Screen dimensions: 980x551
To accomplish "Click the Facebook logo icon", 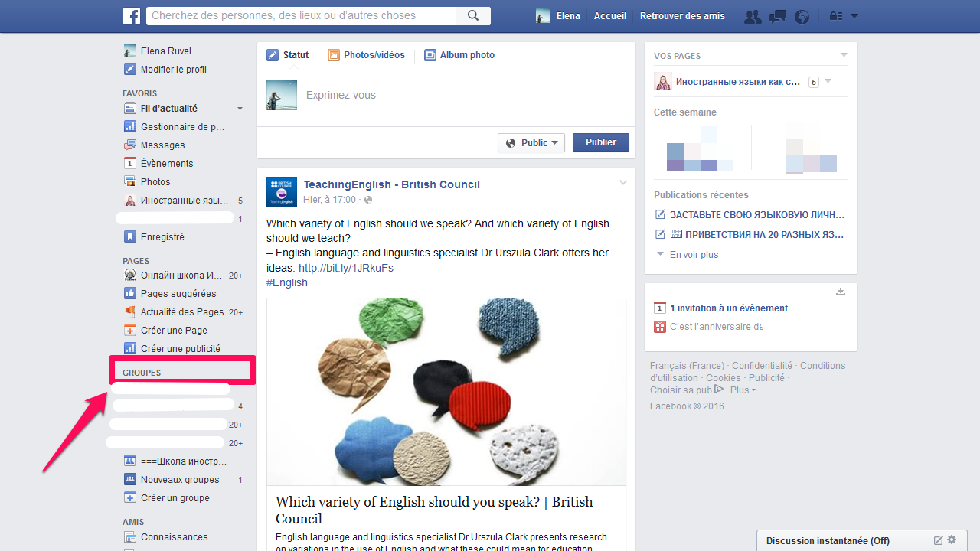I will coord(132,15).
